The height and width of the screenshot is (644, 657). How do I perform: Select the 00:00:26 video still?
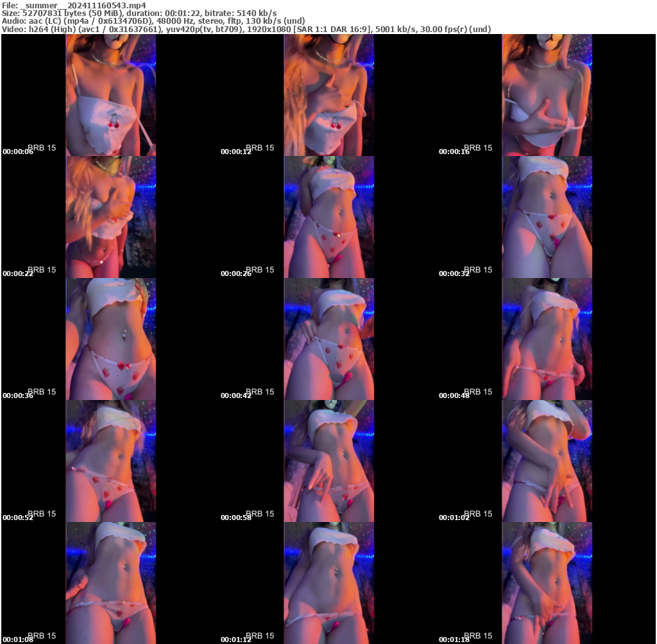pyautogui.click(x=328, y=216)
